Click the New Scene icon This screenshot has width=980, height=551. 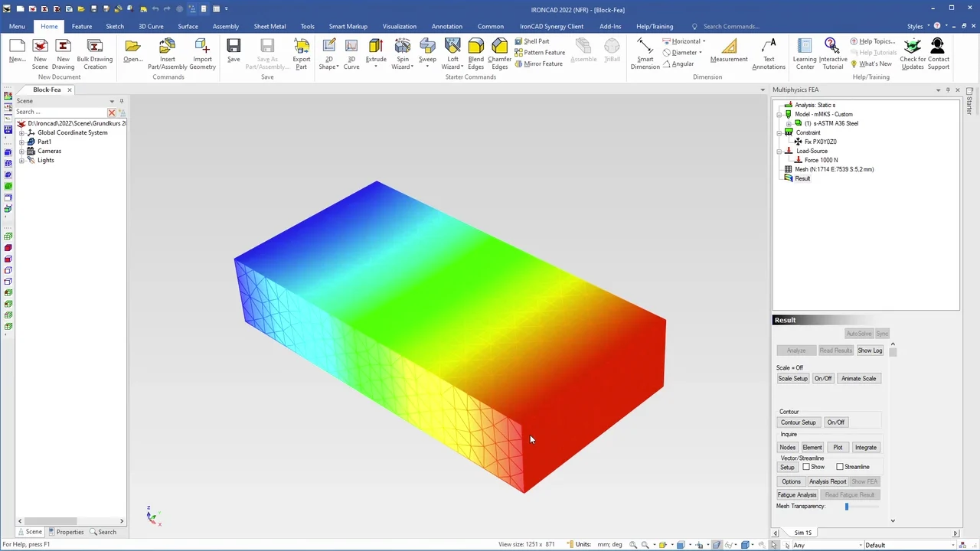tap(40, 47)
